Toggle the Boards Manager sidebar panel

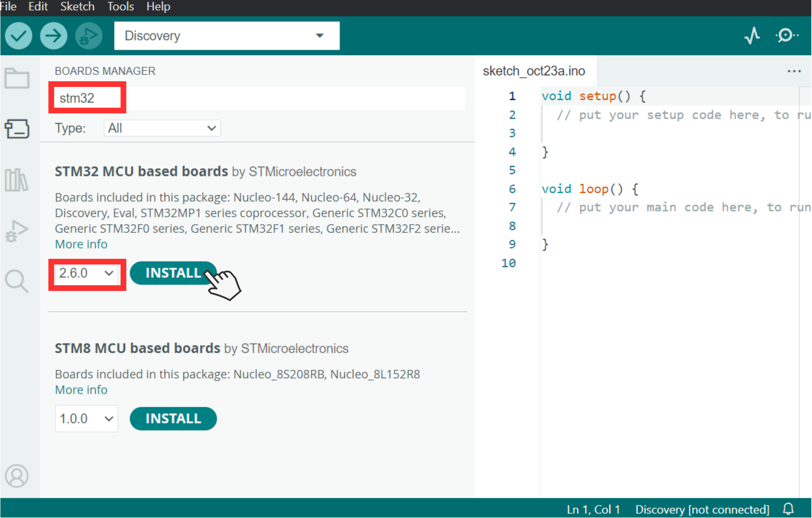click(x=17, y=129)
